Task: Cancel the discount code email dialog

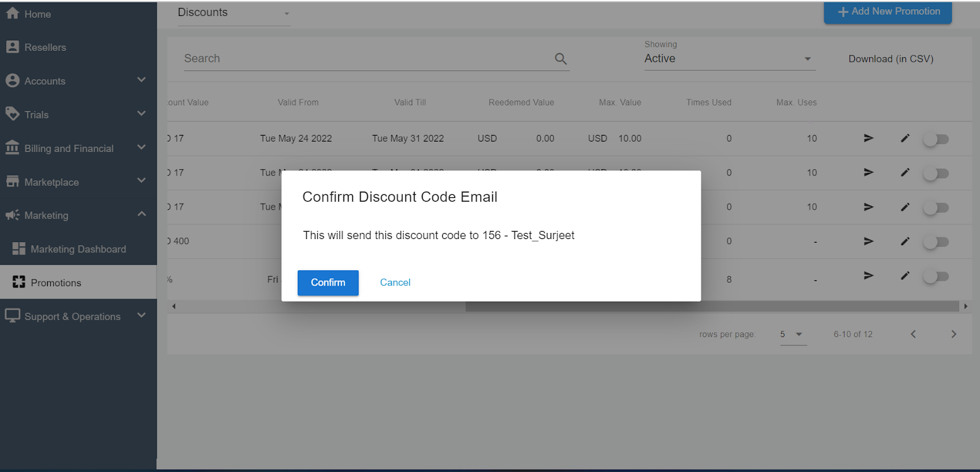Action: click(x=395, y=283)
